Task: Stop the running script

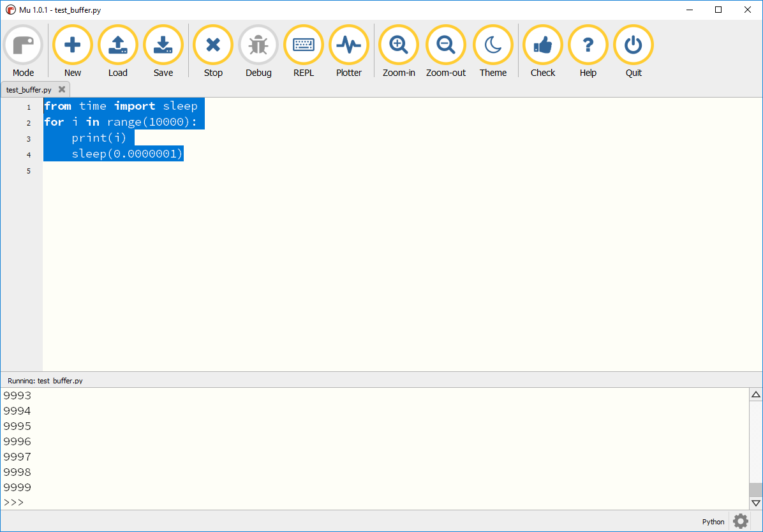Action: point(212,45)
